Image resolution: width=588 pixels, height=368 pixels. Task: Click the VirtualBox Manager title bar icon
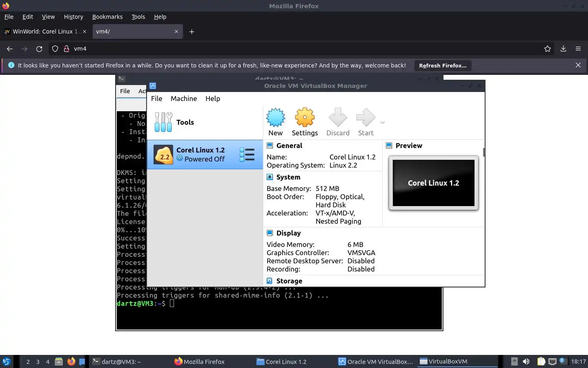(153, 86)
